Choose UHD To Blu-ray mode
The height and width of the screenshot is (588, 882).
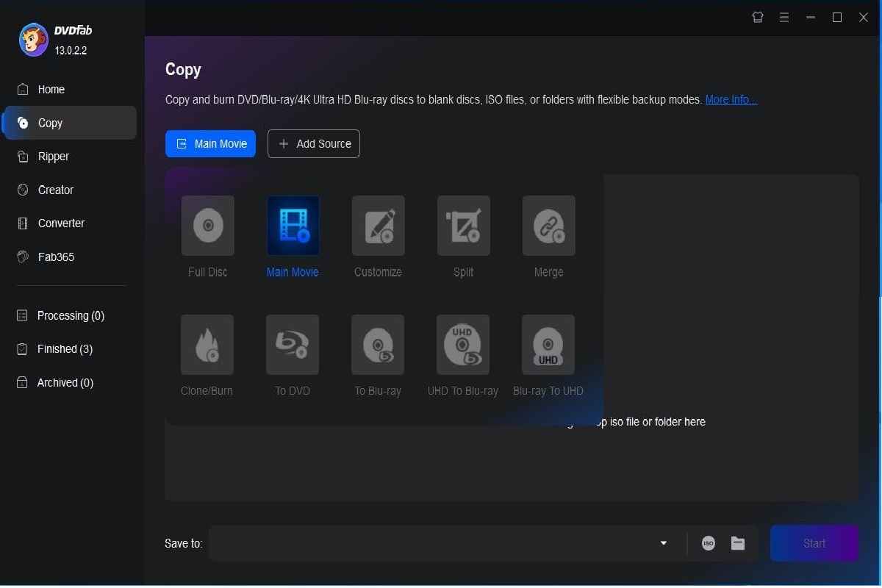point(463,345)
